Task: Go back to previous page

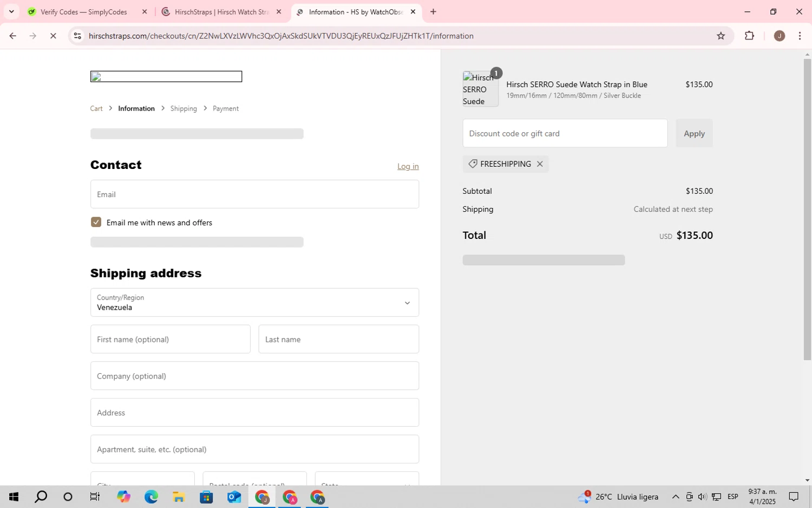Action: click(x=12, y=36)
